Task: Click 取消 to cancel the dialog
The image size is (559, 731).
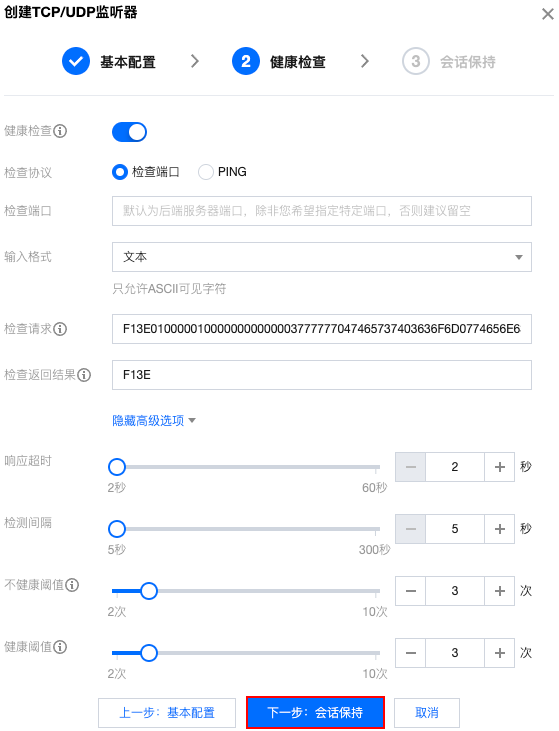Action: [x=427, y=712]
